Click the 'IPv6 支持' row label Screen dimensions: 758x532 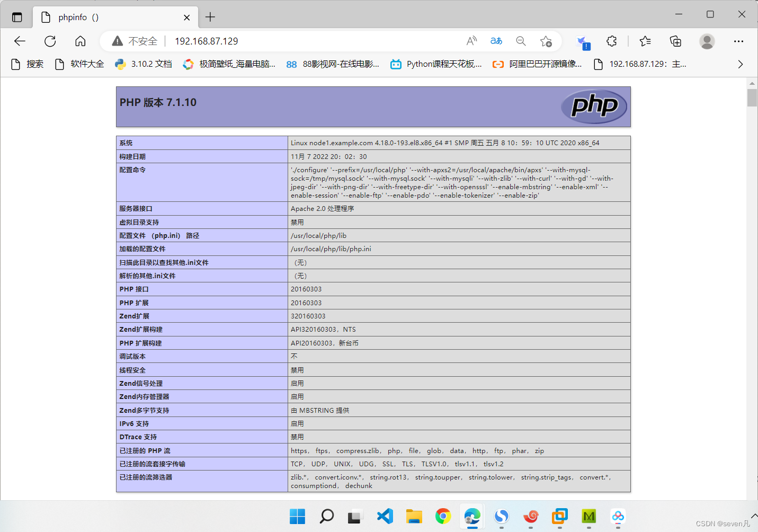(x=134, y=424)
